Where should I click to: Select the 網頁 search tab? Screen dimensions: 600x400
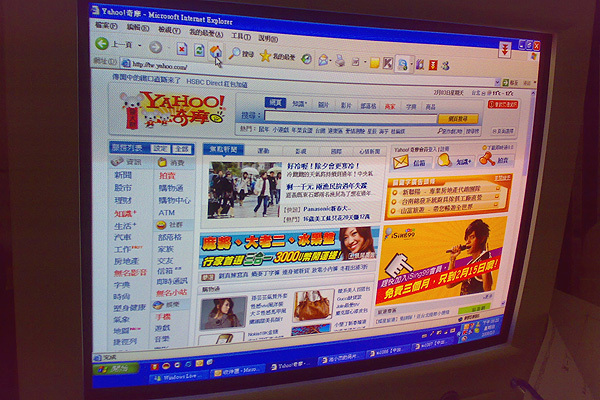276,103
